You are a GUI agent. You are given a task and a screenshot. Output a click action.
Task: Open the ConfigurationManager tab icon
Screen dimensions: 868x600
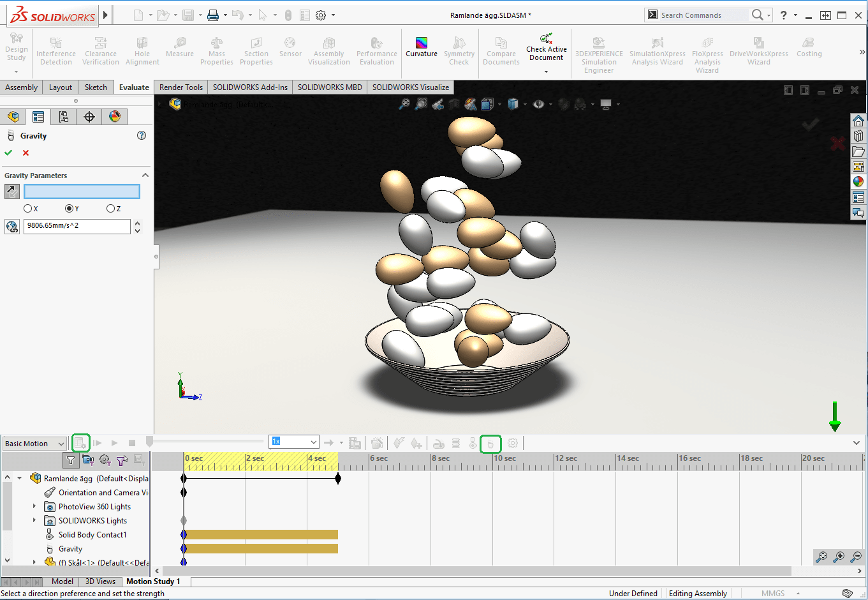coord(64,116)
